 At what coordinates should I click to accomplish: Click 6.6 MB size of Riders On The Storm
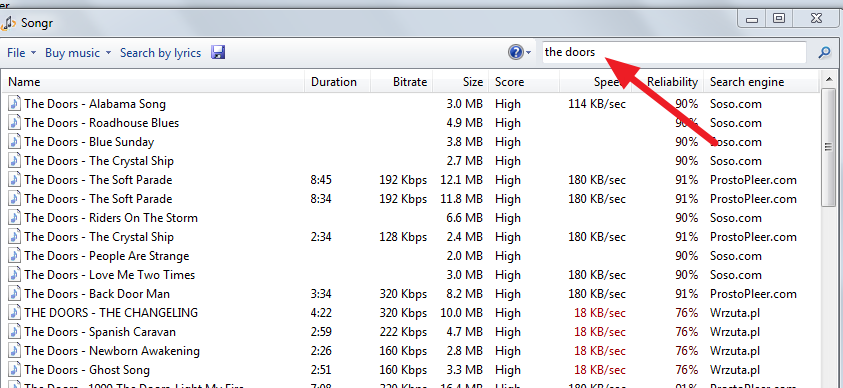[465, 218]
